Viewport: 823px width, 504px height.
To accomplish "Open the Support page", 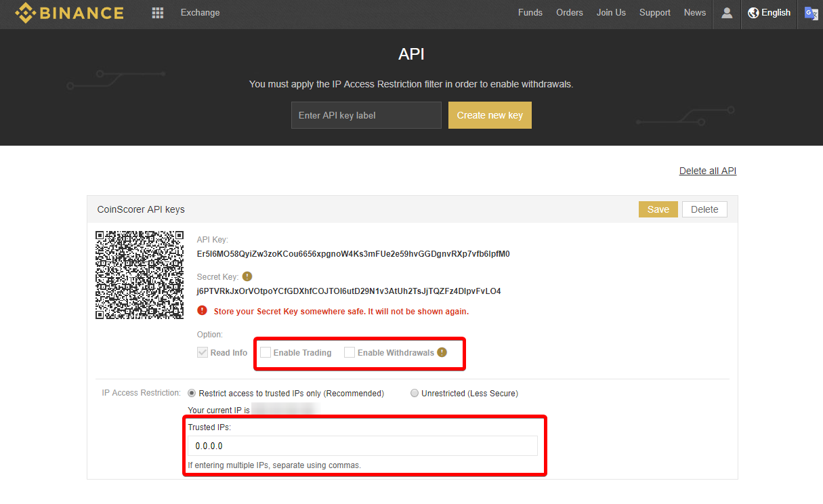I will tap(655, 13).
